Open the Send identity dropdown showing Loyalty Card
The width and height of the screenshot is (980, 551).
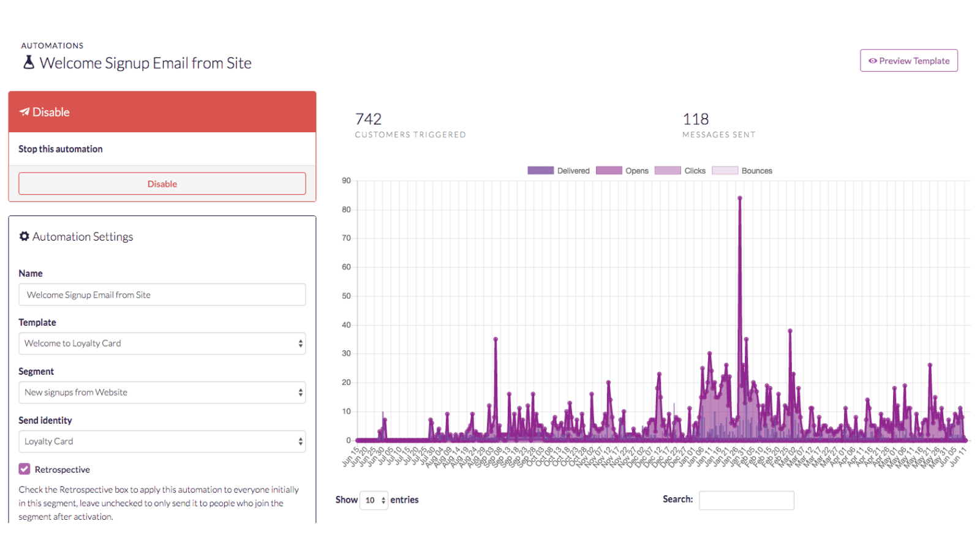[162, 441]
